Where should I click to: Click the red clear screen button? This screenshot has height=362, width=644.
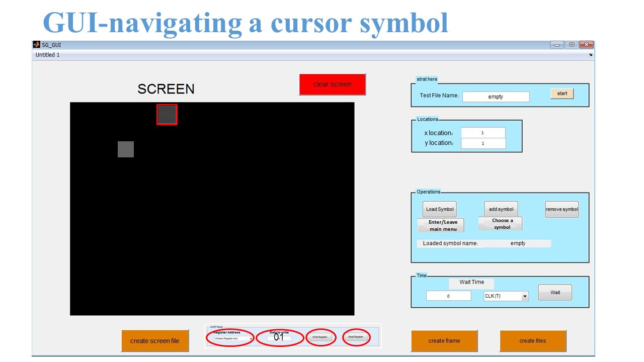(x=332, y=84)
